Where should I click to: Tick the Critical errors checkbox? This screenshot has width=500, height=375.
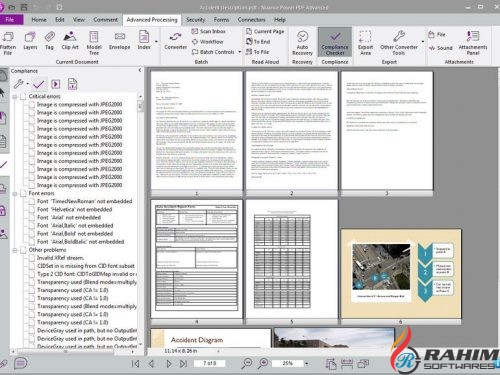(x=23, y=96)
